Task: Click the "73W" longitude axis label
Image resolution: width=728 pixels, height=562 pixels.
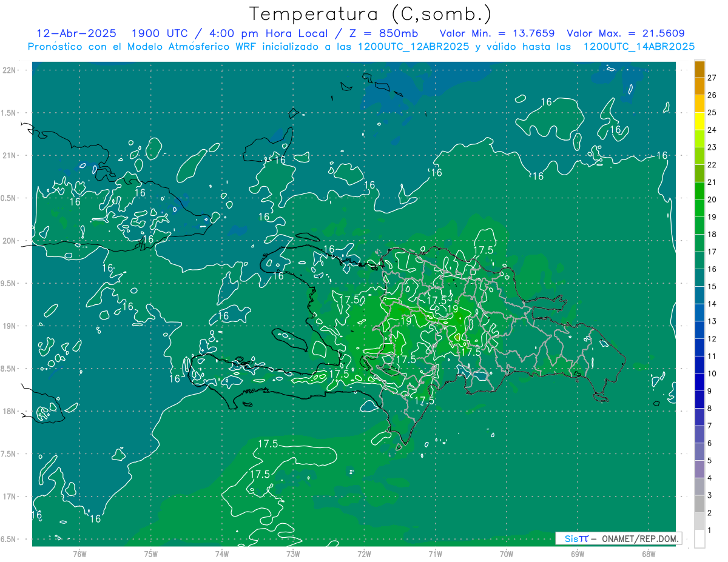Action: (x=293, y=554)
